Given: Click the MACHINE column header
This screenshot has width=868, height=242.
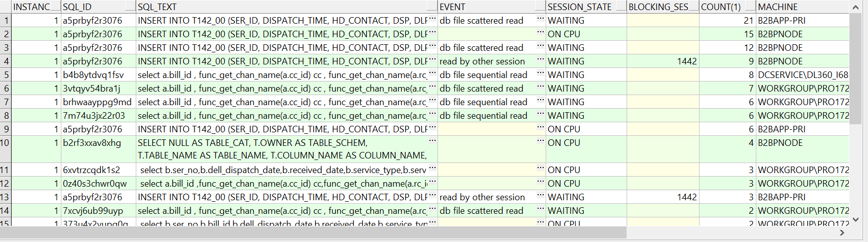Looking at the screenshot, I should pos(803,7).
